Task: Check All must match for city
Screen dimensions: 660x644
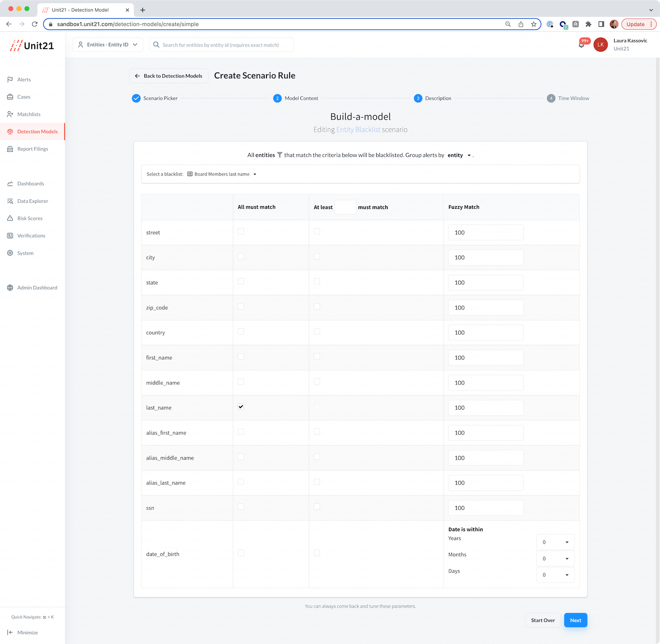Action: tap(241, 256)
